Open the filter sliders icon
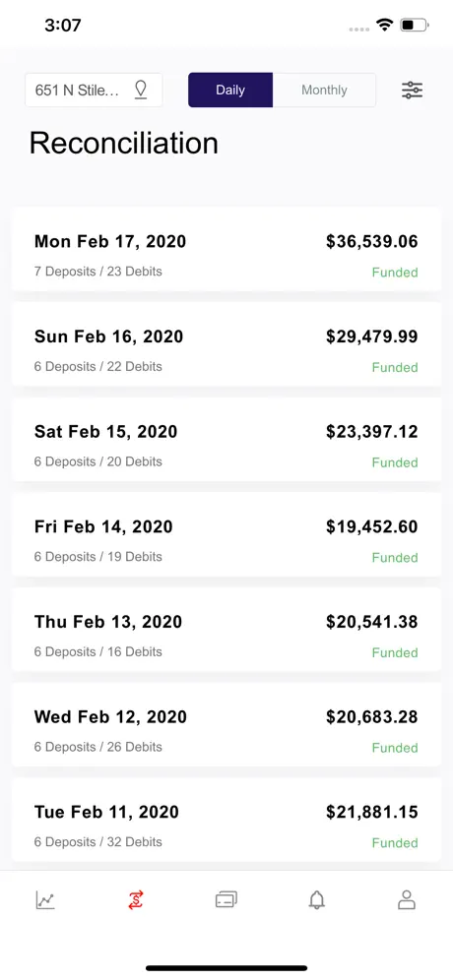 click(412, 91)
